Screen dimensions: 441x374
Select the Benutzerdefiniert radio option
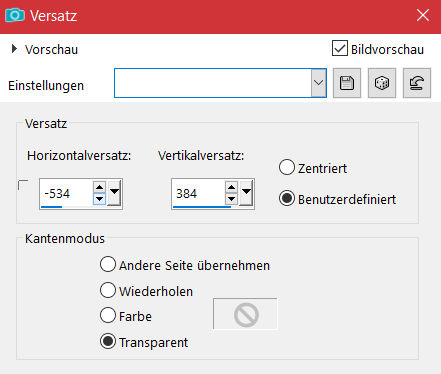(287, 199)
